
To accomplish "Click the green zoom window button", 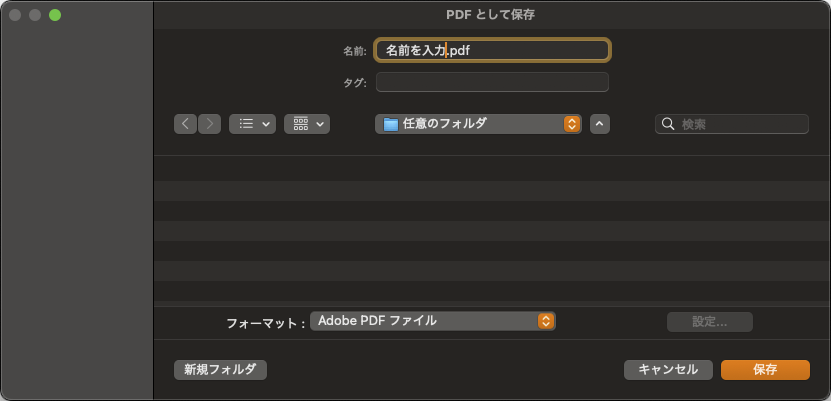I will (55, 15).
